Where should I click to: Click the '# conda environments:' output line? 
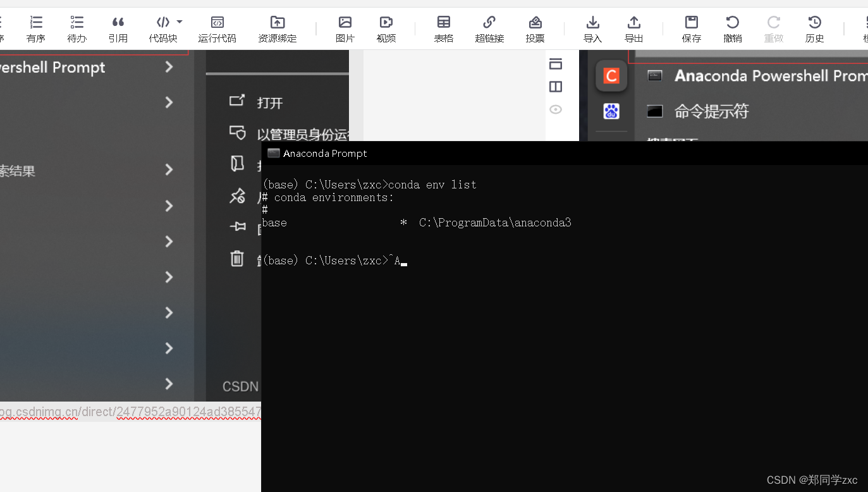pos(327,197)
